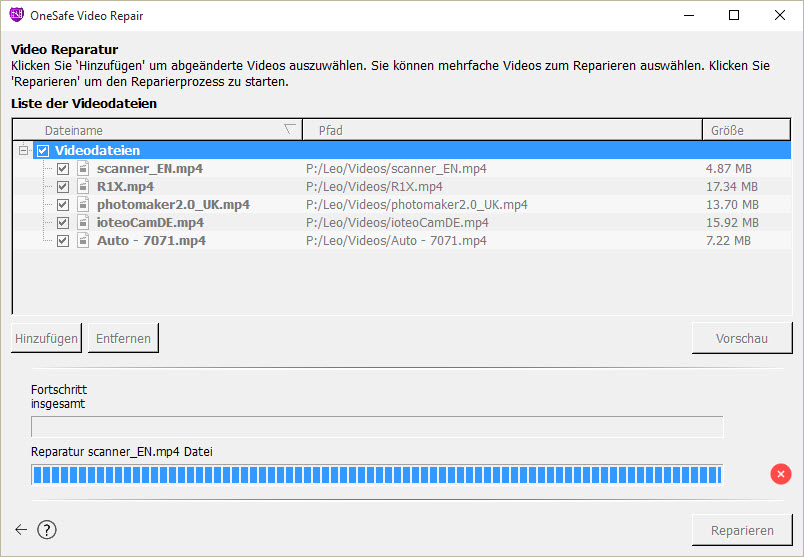Maximize the OneSafe Video Repair window
Viewport: 804px width, 557px height.
coord(734,15)
